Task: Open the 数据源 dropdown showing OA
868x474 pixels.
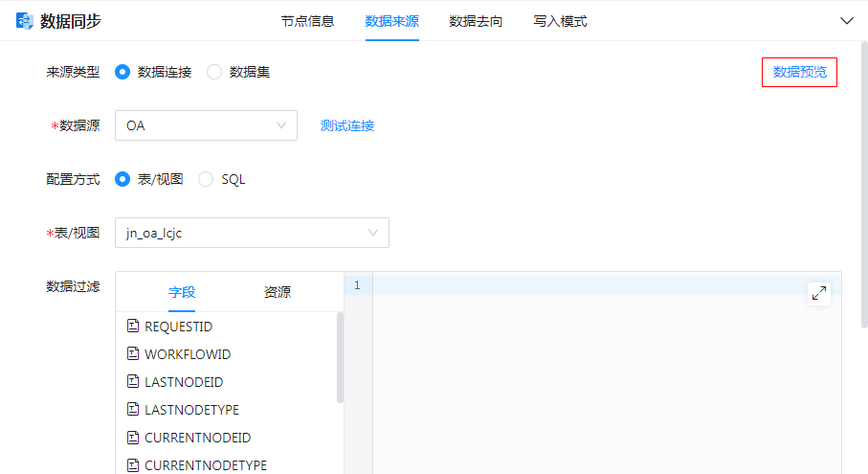Action: click(206, 125)
